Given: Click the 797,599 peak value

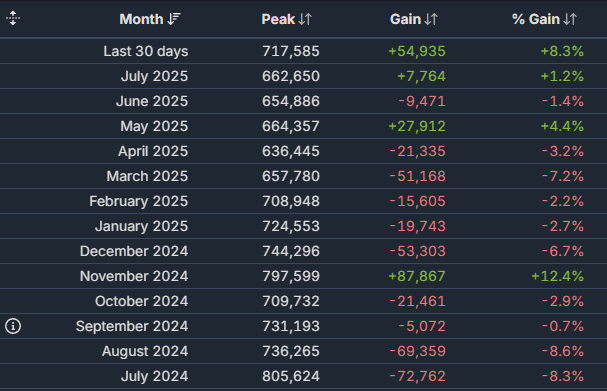Looking at the screenshot, I should click(x=291, y=276).
